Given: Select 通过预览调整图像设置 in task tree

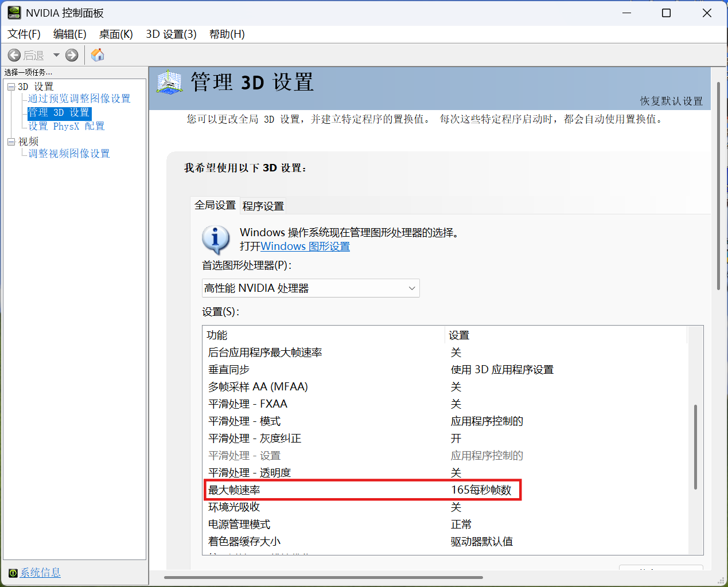Looking at the screenshot, I should point(79,99).
